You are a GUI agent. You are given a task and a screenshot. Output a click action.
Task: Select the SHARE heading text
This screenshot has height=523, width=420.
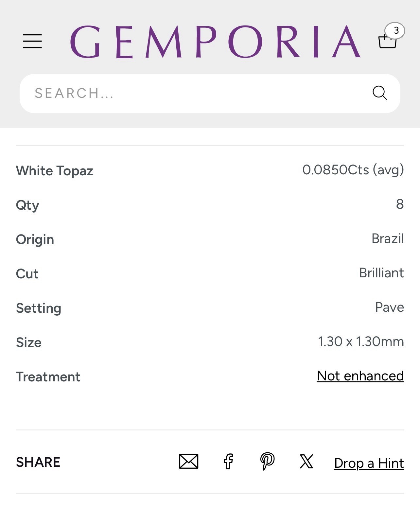coord(38,462)
